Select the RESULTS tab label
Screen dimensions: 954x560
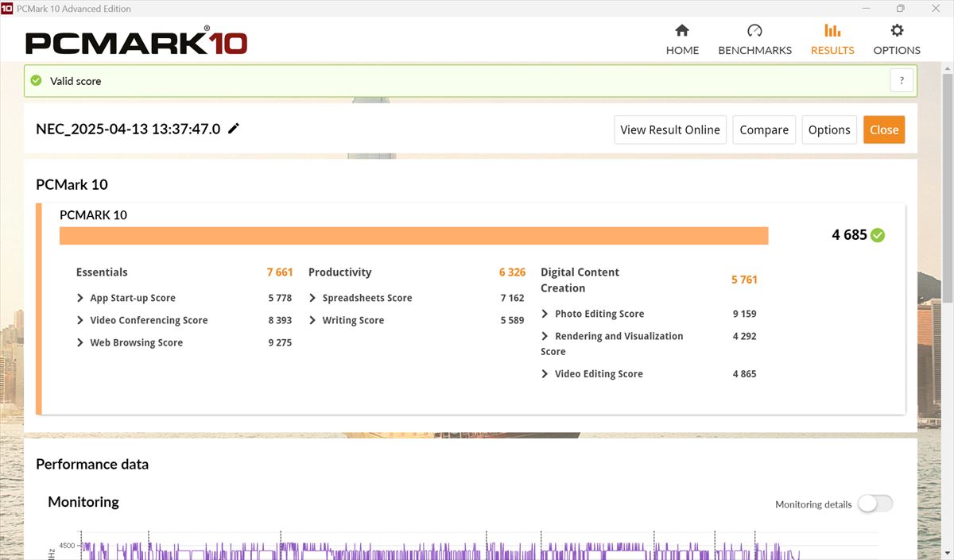(x=832, y=50)
